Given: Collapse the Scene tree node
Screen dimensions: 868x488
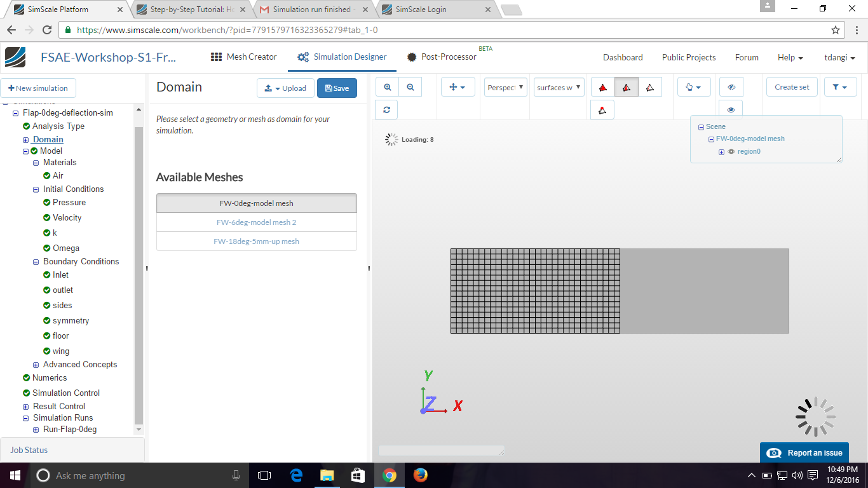Looking at the screenshot, I should [701, 127].
